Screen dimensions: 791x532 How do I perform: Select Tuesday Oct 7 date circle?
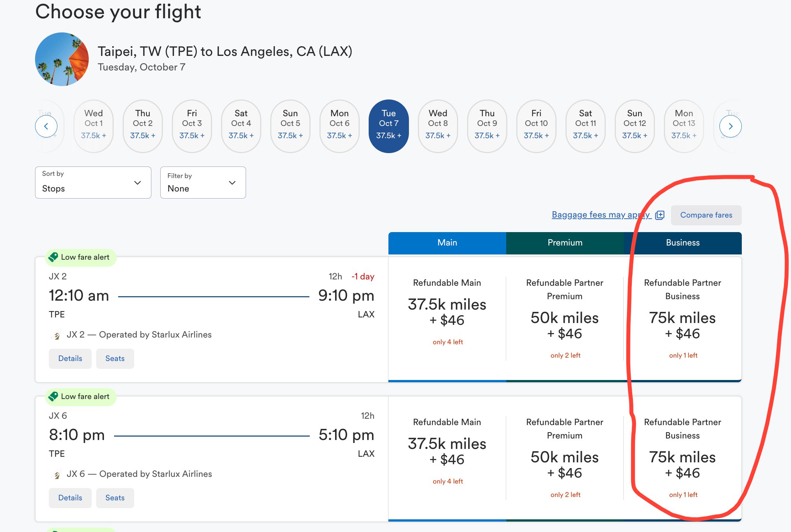(x=389, y=125)
